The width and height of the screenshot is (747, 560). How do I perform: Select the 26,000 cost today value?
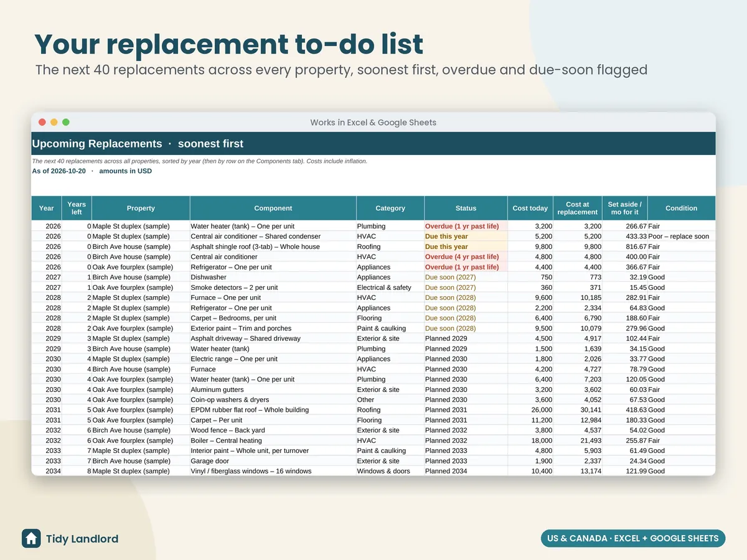530,410
